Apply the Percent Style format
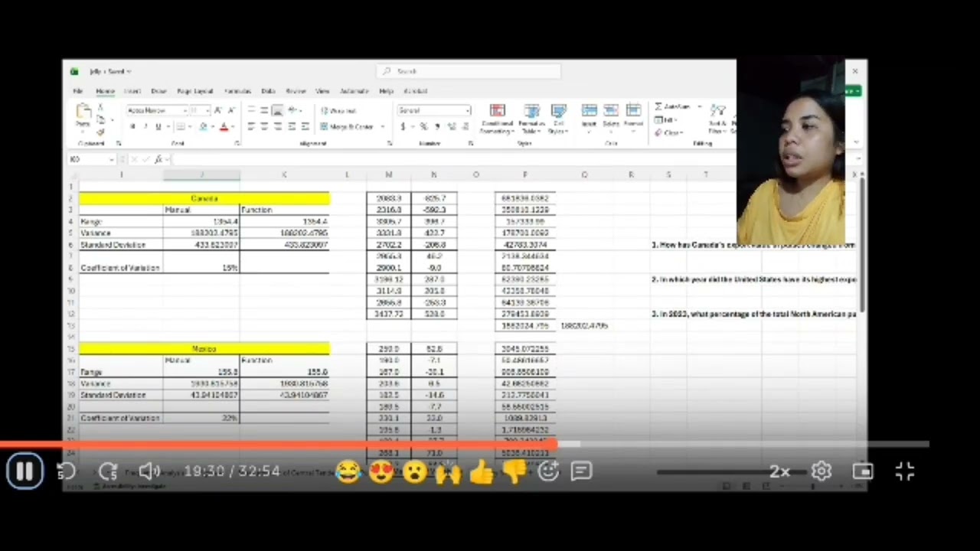 click(x=423, y=127)
